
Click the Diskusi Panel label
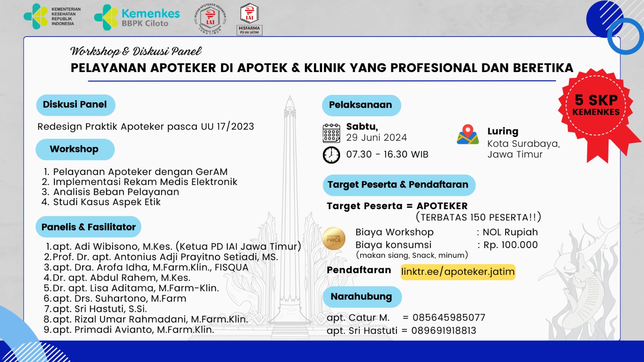click(75, 105)
